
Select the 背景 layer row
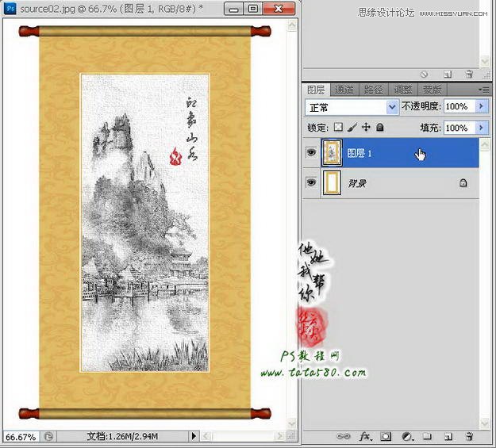pyautogui.click(x=390, y=182)
